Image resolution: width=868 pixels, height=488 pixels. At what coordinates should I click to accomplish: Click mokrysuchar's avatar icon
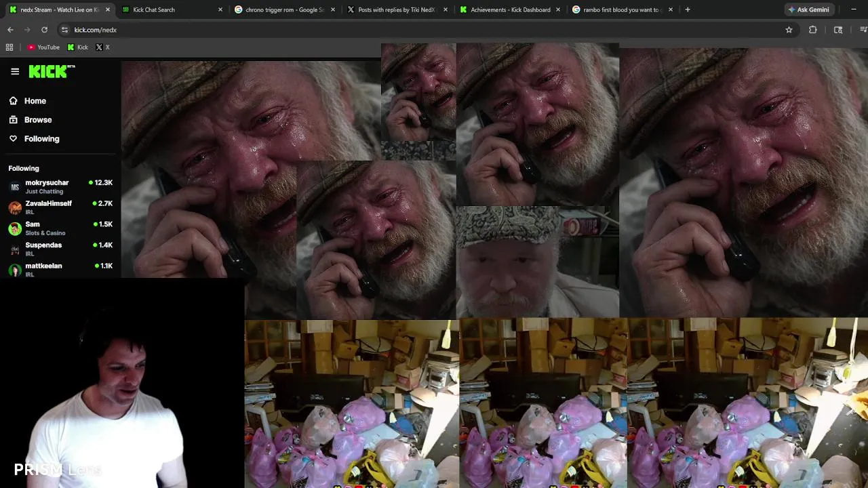point(15,187)
